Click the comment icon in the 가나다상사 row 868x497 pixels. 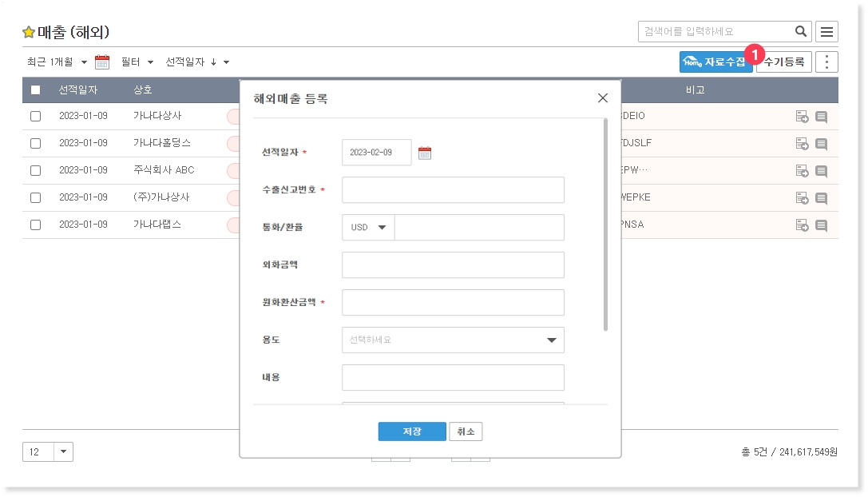coord(821,117)
